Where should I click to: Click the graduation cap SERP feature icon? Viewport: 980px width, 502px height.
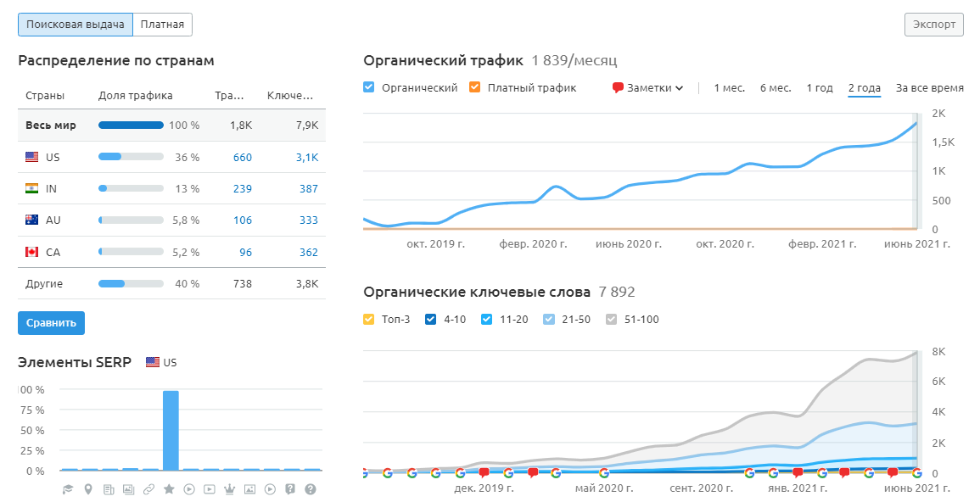click(x=67, y=489)
